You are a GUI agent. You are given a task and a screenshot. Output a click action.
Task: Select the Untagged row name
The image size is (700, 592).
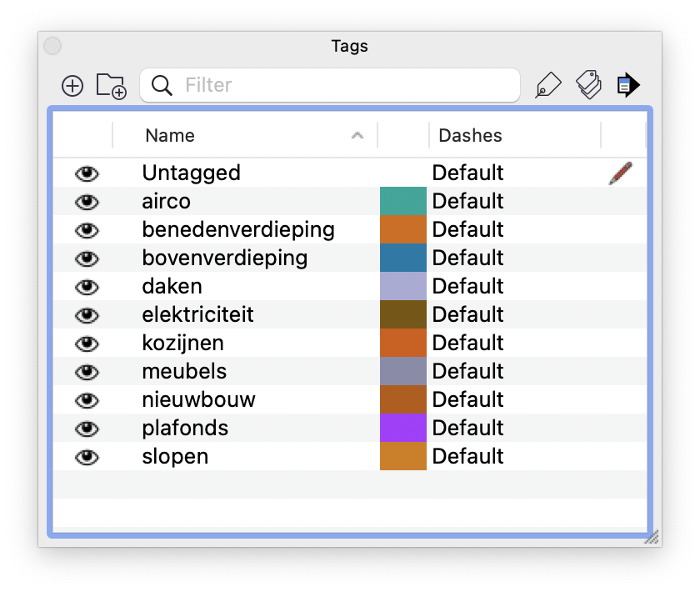tap(191, 173)
